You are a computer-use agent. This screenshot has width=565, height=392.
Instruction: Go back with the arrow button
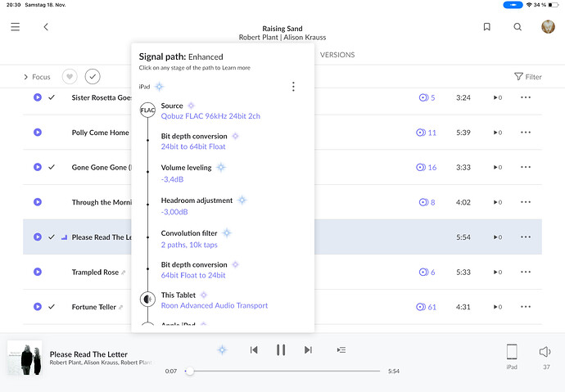(46, 27)
